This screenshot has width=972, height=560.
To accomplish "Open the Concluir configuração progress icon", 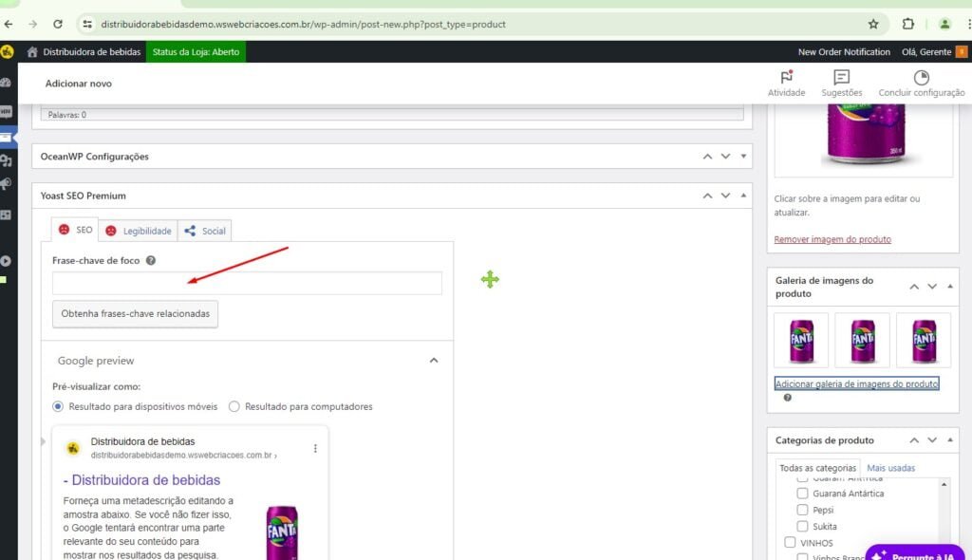I will coord(921,77).
